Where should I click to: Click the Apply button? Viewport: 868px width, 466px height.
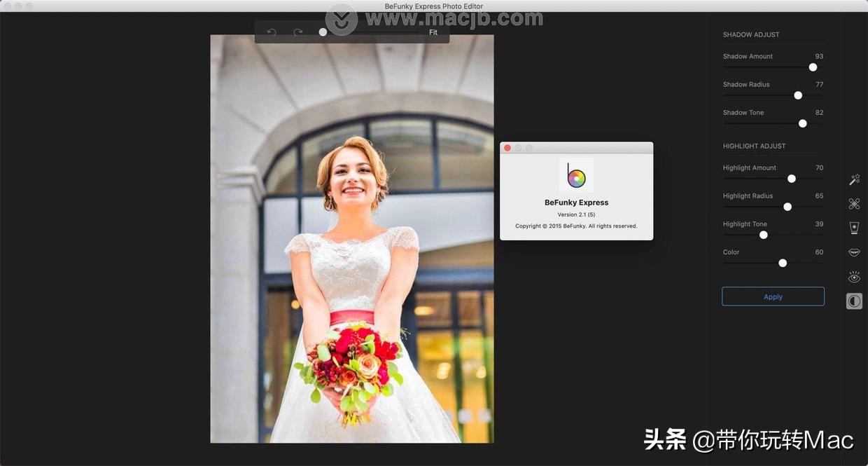point(773,296)
